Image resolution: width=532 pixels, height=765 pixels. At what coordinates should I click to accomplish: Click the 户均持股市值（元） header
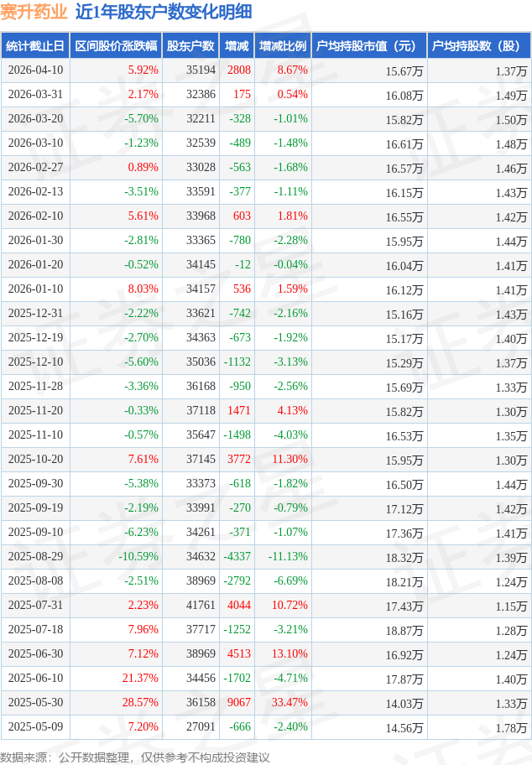pos(369,46)
